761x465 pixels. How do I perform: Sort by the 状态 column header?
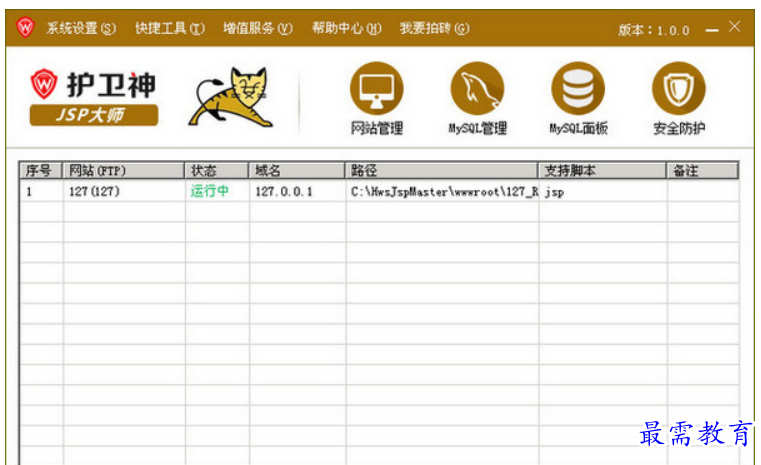(x=216, y=170)
